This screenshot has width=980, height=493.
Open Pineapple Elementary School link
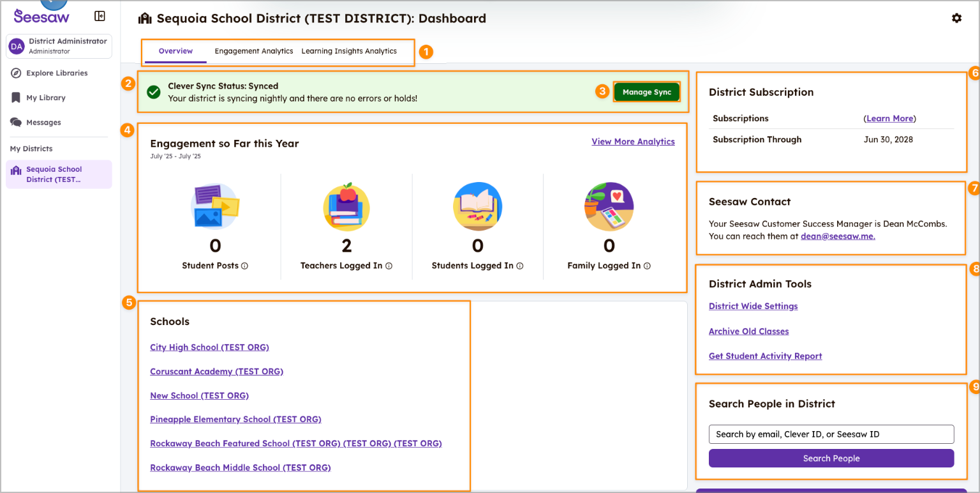click(235, 420)
